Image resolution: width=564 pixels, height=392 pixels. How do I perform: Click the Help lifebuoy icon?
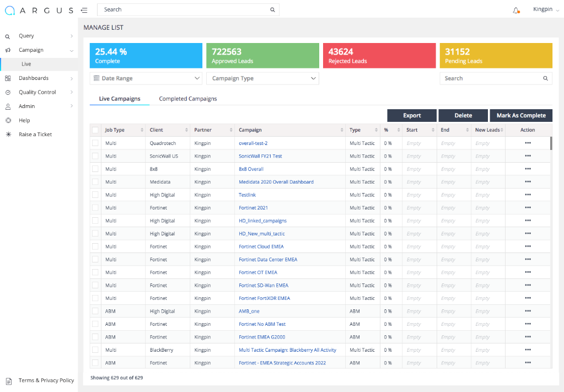pos(8,121)
